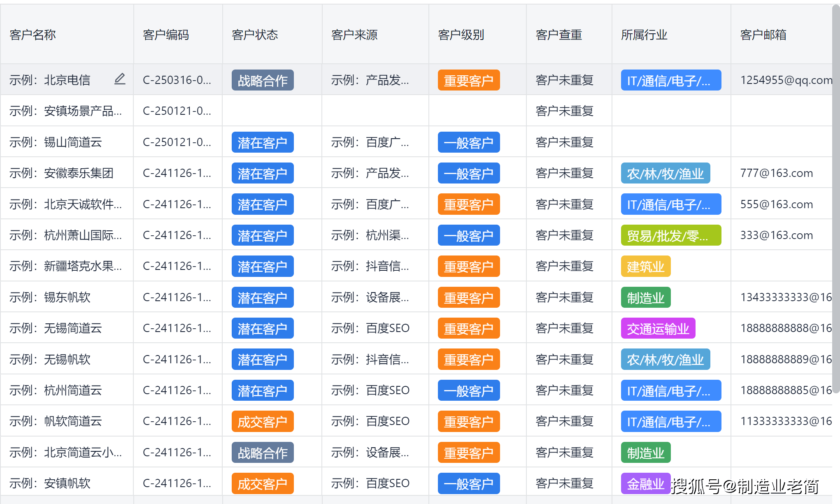Click the edit pencil icon beside 北京电信
The width and height of the screenshot is (840, 504).
[x=120, y=79]
